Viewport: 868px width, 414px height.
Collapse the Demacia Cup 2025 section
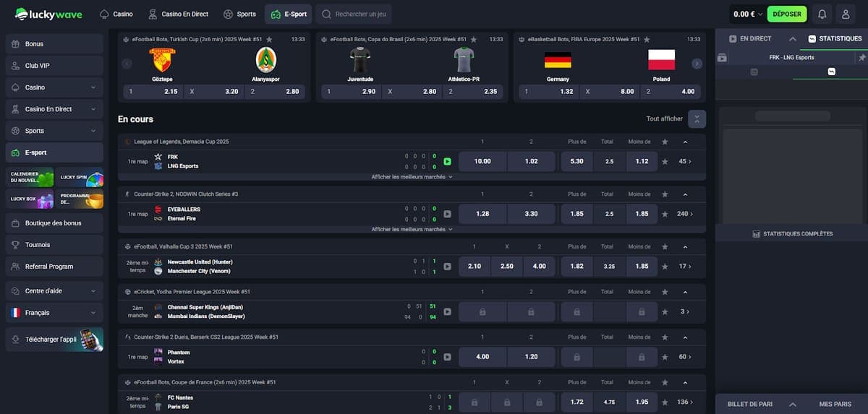(685, 142)
